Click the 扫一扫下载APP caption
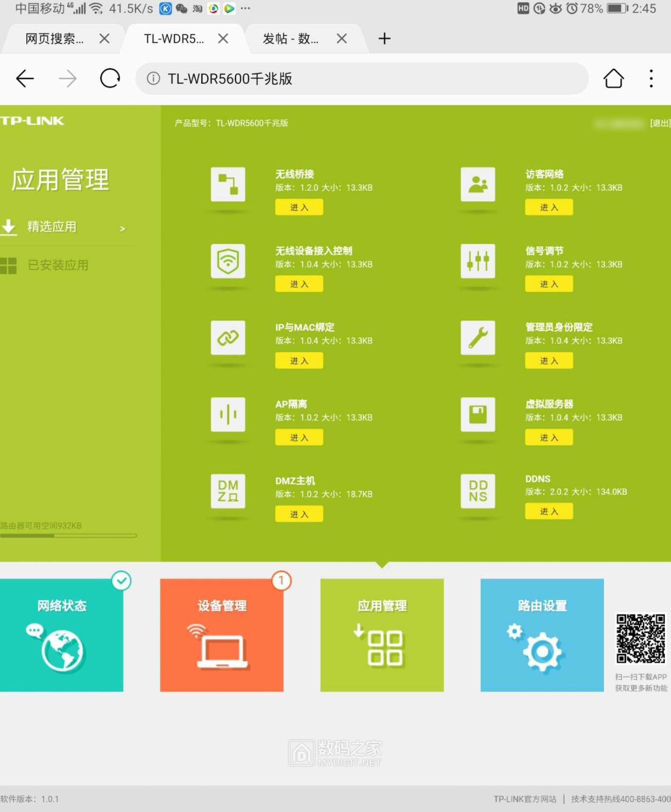Viewport: 671px width, 812px height. (641, 677)
